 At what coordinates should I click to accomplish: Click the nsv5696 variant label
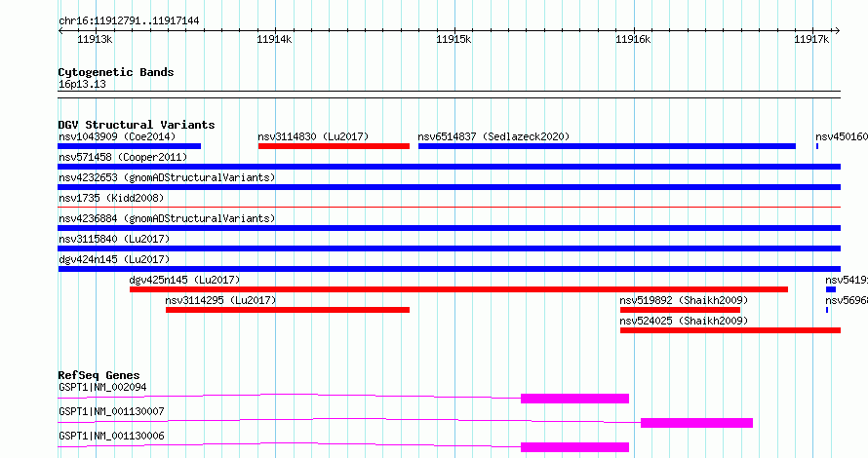tap(847, 300)
